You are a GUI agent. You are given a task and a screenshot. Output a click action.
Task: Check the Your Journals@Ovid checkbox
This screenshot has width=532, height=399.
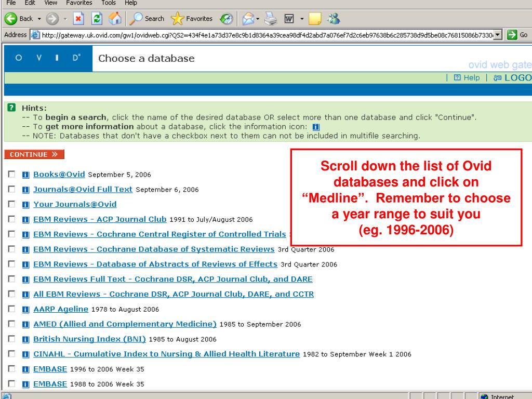pyautogui.click(x=11, y=204)
